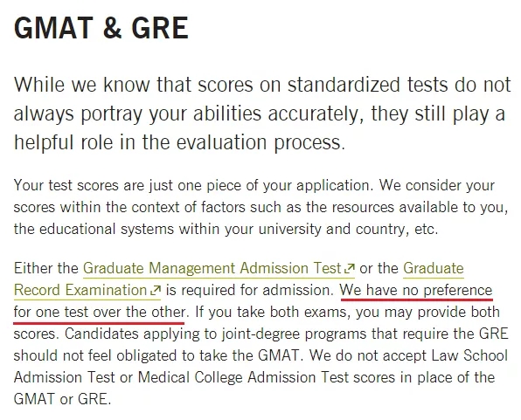Click the words "Law School" in last paragraph
Image resolution: width=521 pixels, height=420 pixels.
(469, 355)
